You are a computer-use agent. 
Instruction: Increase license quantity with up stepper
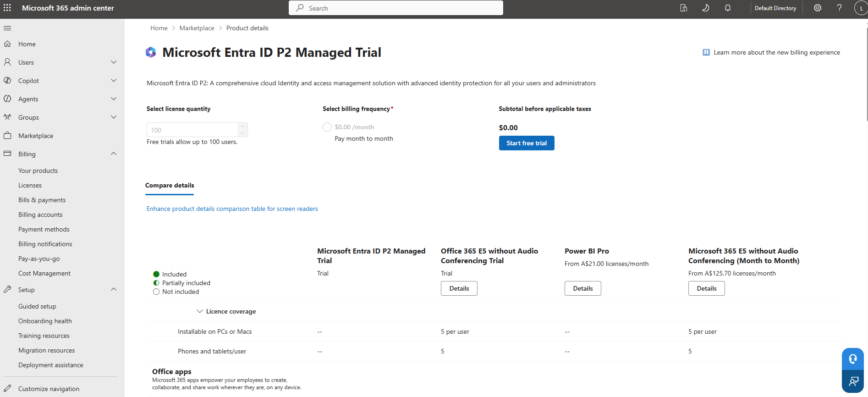243,126
